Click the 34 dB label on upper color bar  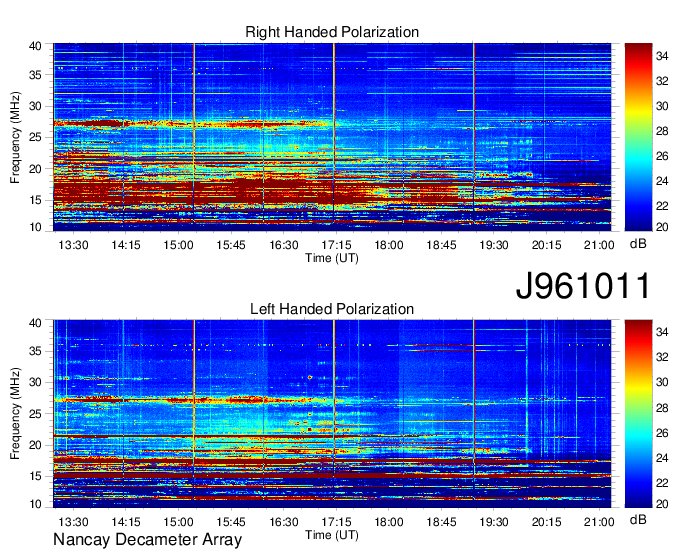click(x=662, y=56)
